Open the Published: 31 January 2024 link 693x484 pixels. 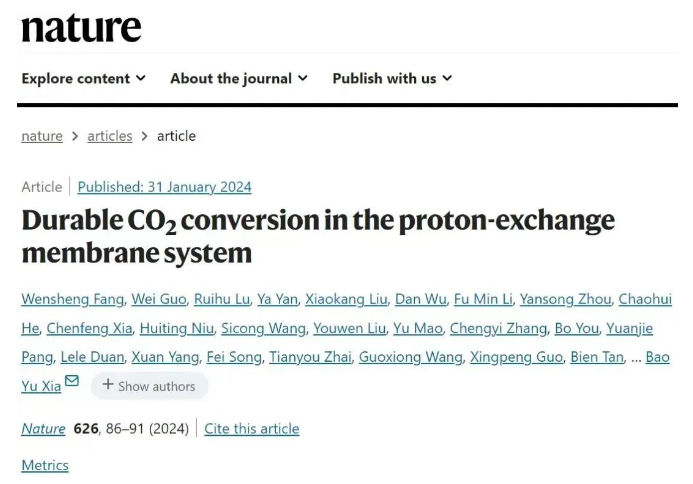click(x=164, y=187)
